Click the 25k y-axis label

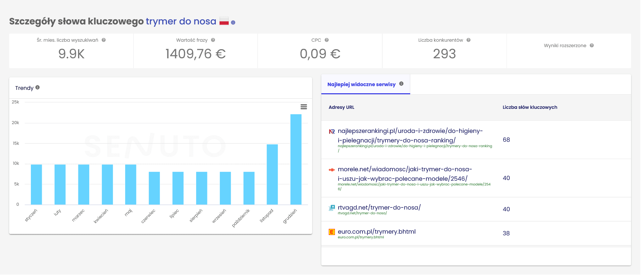pyautogui.click(x=15, y=102)
